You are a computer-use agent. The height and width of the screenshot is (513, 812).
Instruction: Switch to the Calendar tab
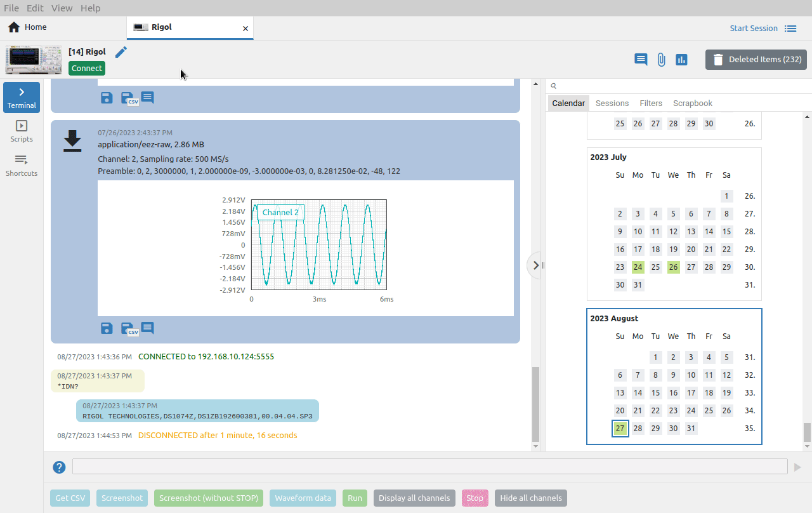(x=568, y=103)
